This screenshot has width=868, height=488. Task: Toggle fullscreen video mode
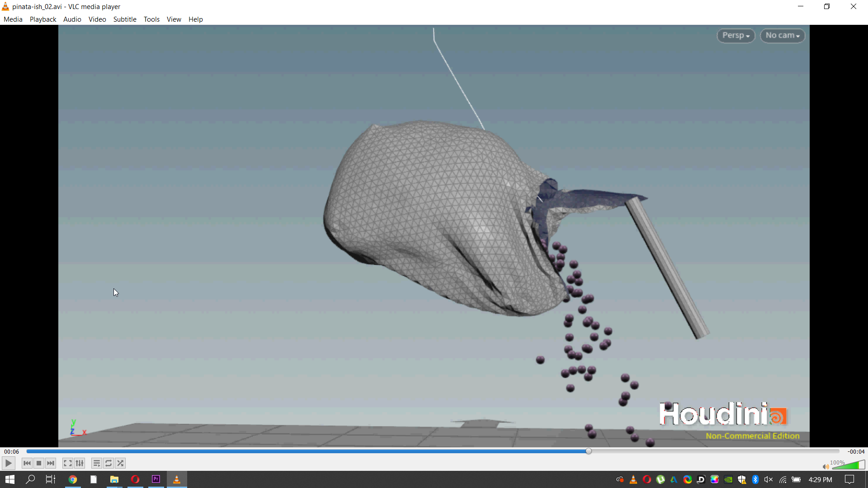click(67, 463)
